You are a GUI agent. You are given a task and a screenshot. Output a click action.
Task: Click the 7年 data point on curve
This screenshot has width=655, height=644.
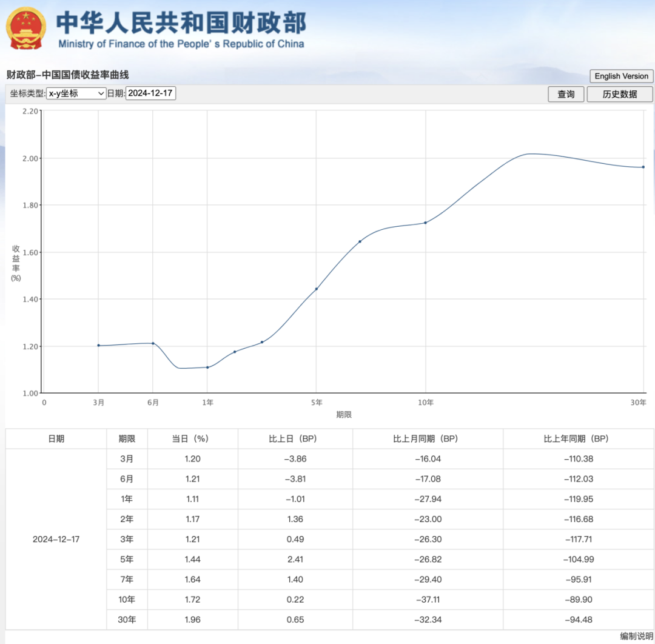click(360, 241)
